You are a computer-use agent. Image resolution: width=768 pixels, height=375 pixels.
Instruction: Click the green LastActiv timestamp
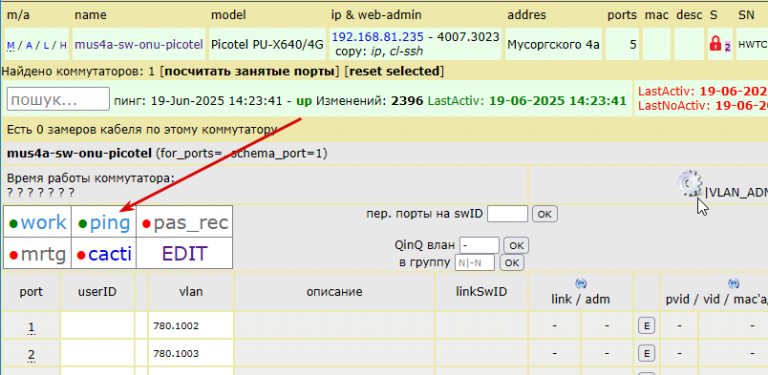point(558,101)
